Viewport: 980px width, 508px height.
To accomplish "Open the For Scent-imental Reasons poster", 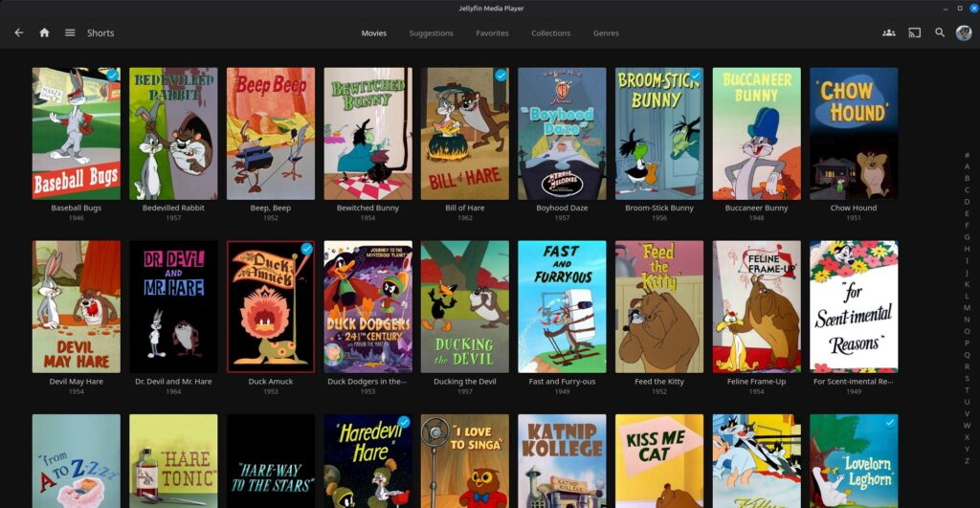I will click(x=854, y=307).
